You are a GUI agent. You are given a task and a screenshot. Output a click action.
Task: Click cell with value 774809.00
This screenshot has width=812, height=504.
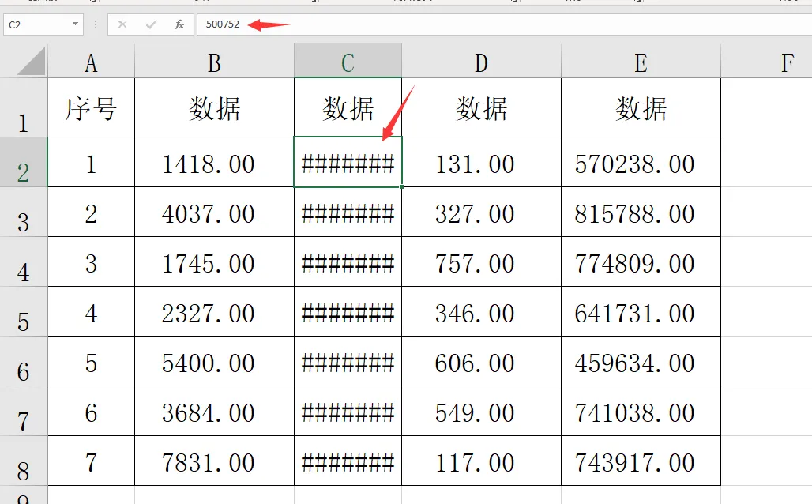click(x=641, y=261)
